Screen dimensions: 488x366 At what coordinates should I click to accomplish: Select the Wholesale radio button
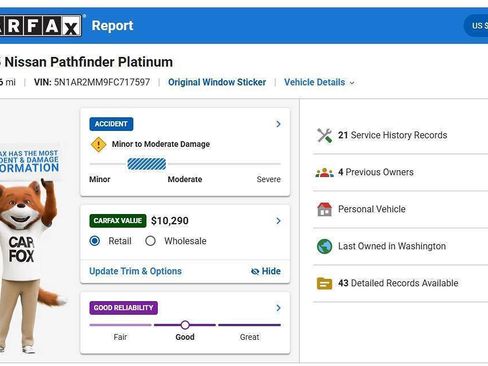150,241
